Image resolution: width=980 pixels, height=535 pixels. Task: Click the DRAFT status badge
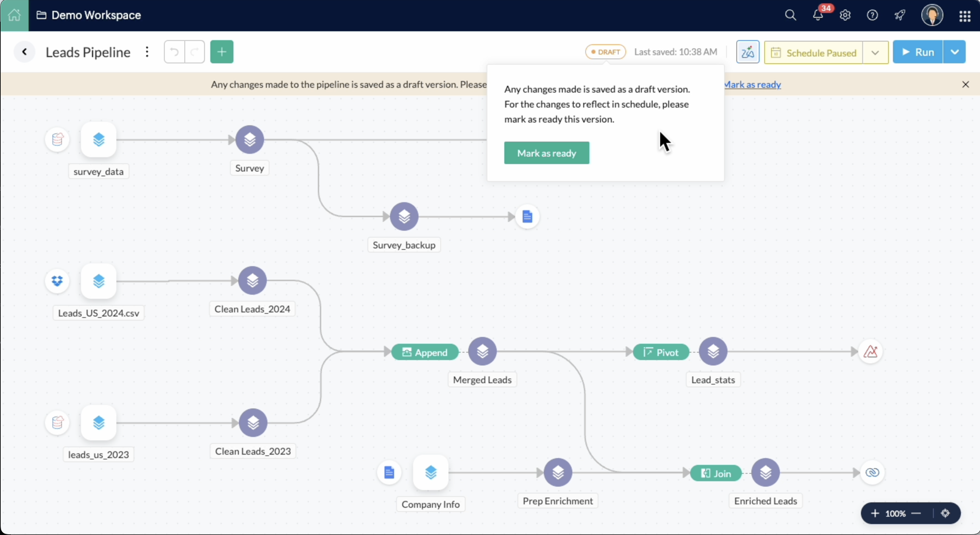coord(605,52)
